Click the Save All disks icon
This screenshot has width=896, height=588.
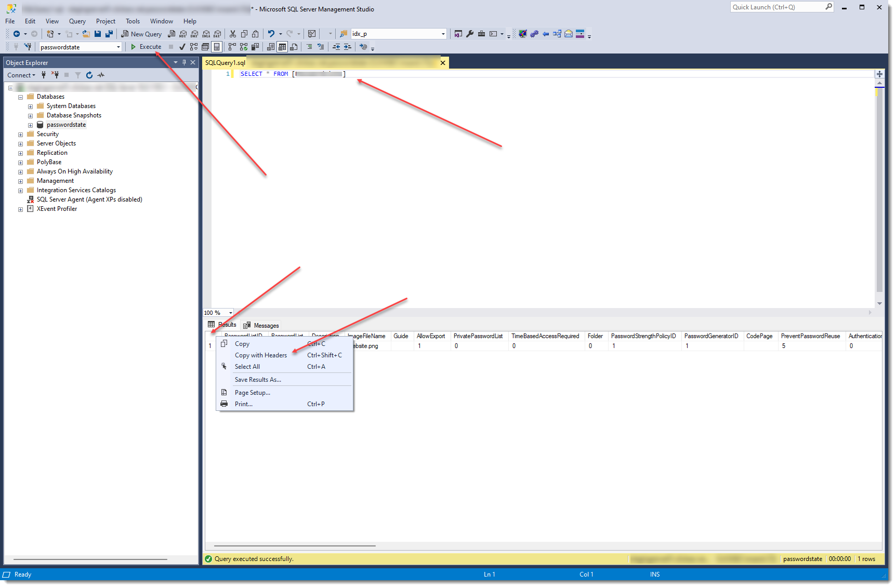click(x=109, y=34)
